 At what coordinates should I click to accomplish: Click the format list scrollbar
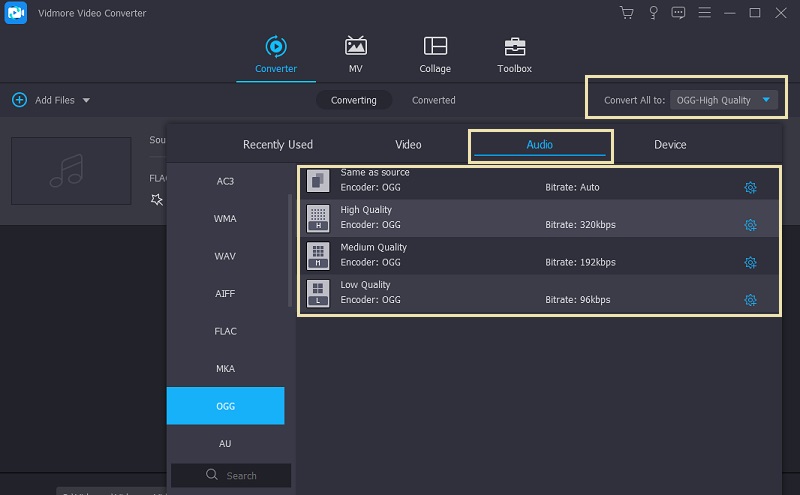291,250
